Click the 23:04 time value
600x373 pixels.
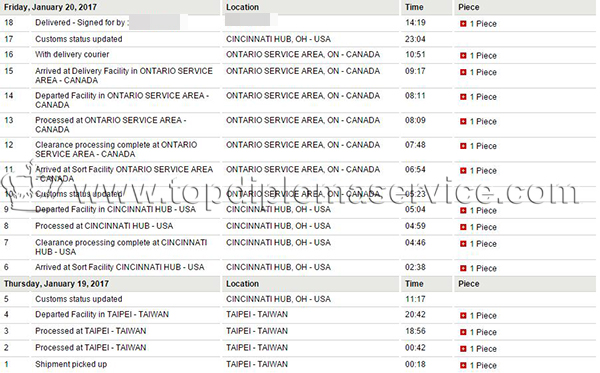pyautogui.click(x=415, y=39)
